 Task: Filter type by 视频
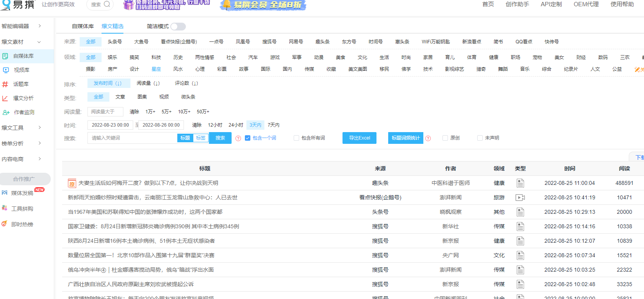(164, 97)
